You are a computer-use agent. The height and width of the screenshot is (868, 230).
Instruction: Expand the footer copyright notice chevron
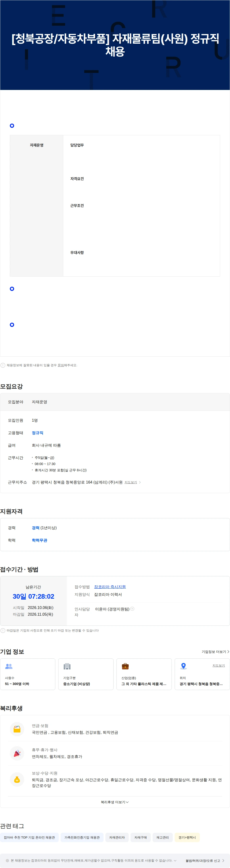tap(175, 860)
